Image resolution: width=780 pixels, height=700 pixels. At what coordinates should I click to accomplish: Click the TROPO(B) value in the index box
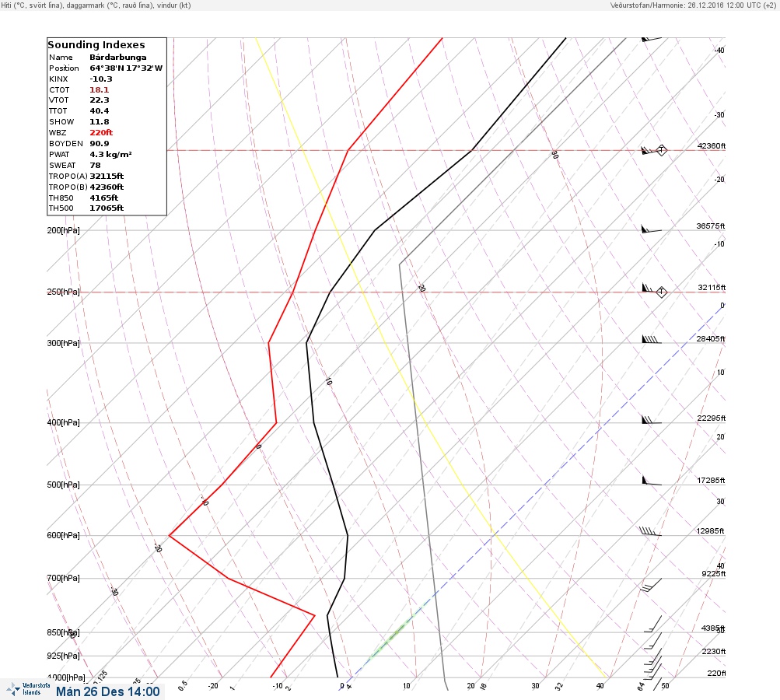pyautogui.click(x=107, y=187)
